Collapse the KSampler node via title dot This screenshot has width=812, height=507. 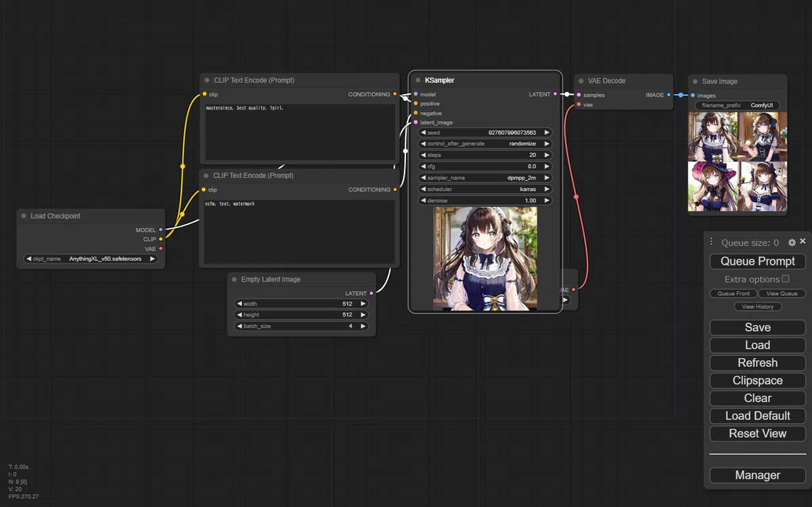pyautogui.click(x=418, y=81)
